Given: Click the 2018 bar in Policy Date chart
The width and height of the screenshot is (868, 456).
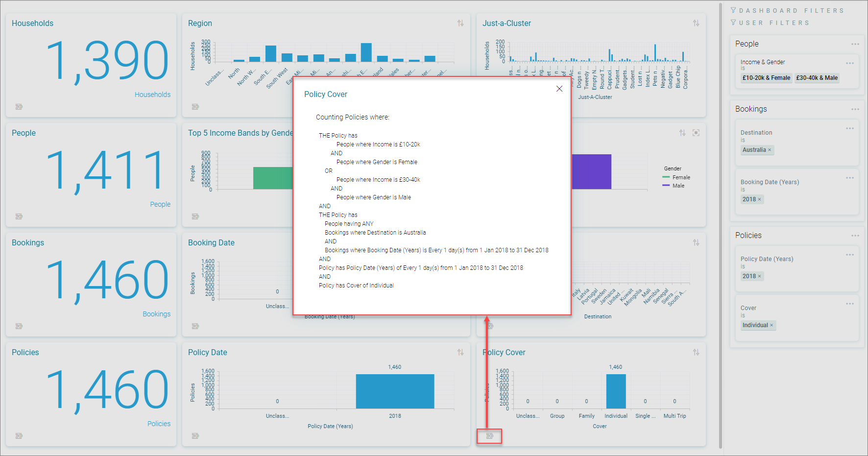Looking at the screenshot, I should coord(395,391).
